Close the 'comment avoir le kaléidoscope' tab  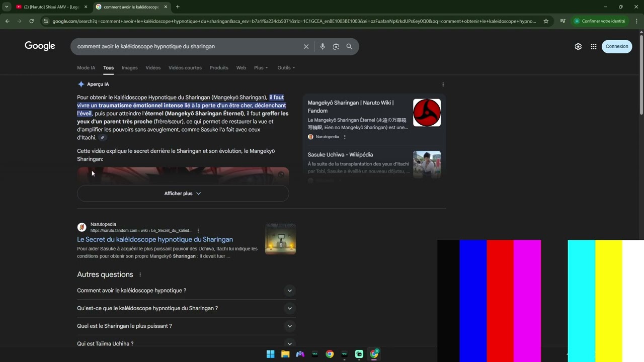point(166,7)
